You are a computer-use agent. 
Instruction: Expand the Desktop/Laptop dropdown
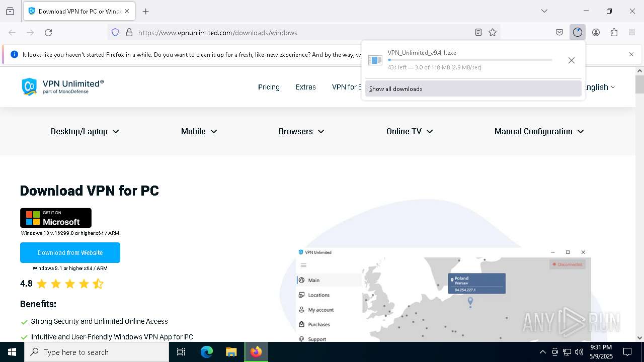coord(85,131)
